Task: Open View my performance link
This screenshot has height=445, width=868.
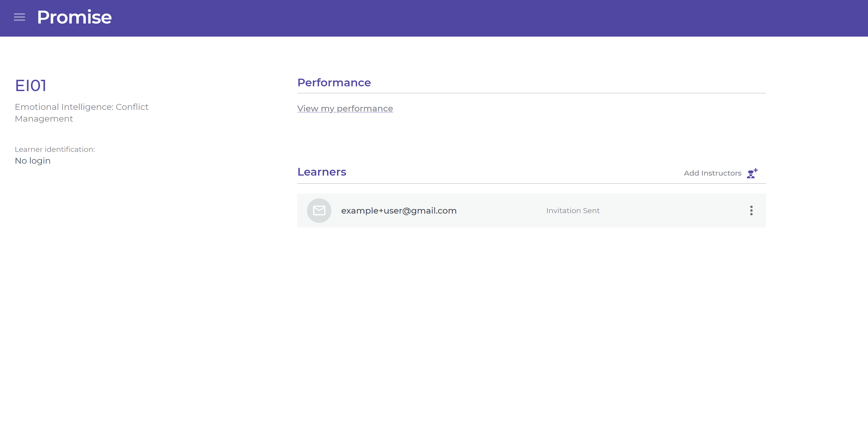Action: [x=345, y=108]
